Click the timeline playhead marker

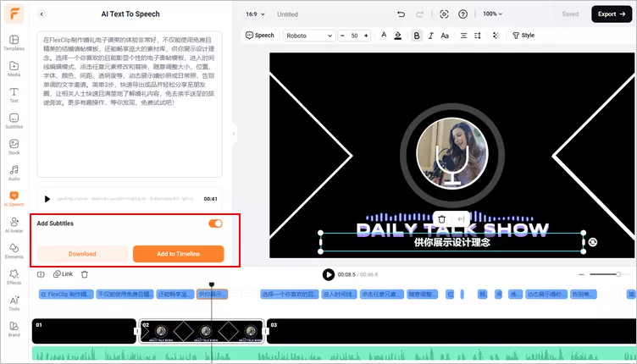click(212, 285)
